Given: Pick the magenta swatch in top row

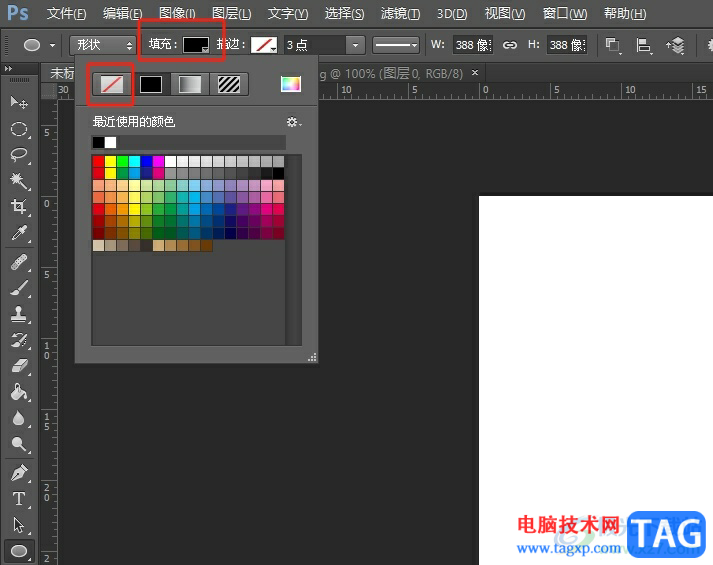Looking at the screenshot, I should click(158, 161).
